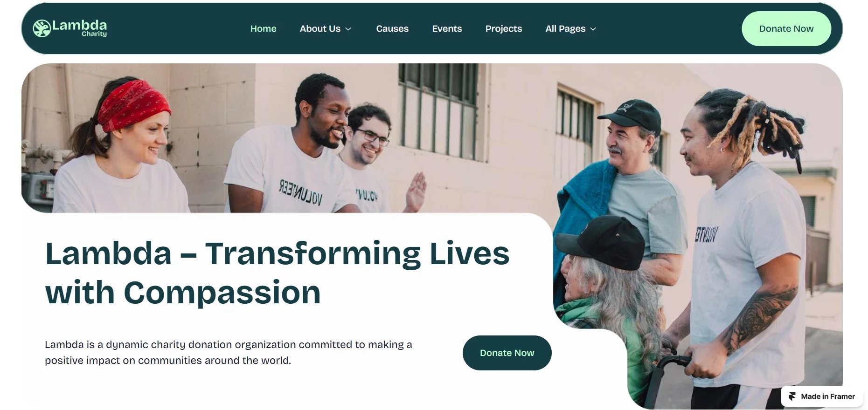
Task: Click the Lambda Charity wordmark text
Action: coord(79,28)
